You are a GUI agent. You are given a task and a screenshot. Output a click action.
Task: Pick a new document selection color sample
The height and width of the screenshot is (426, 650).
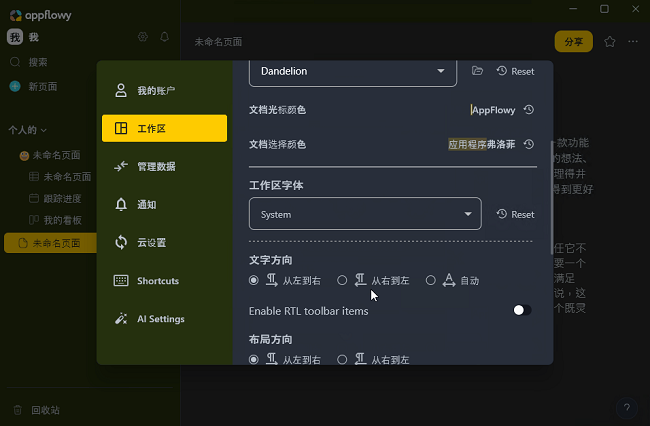(482, 144)
